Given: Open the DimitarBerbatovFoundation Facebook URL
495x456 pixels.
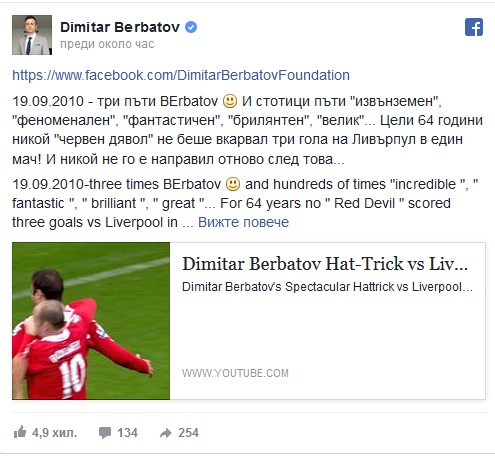Looking at the screenshot, I should (181, 75).
